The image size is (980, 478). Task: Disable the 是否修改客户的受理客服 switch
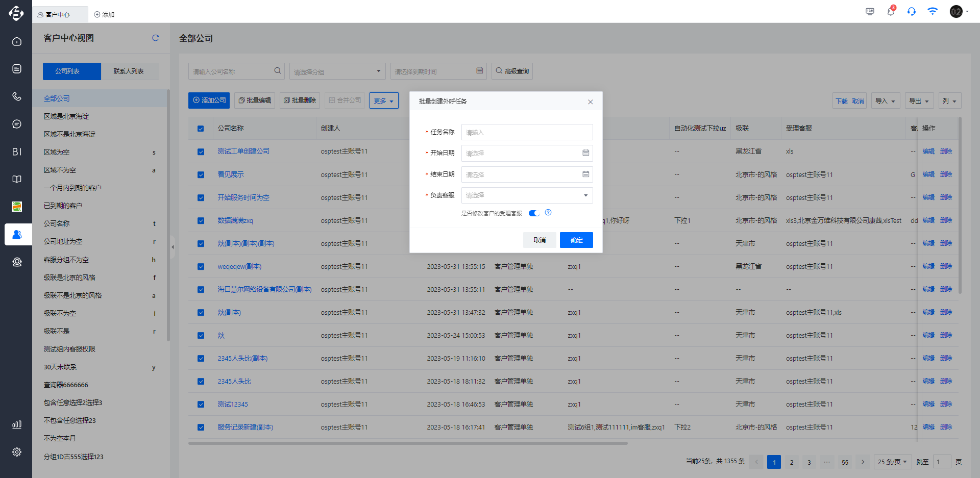coord(534,213)
